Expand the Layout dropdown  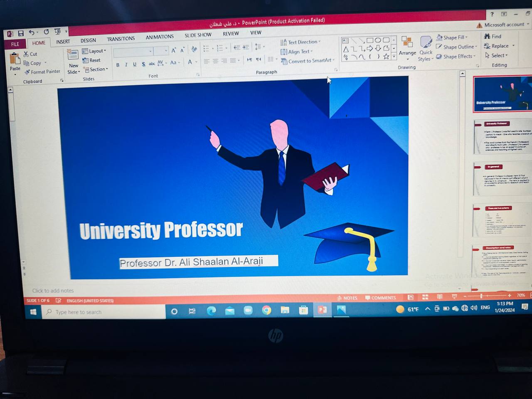[x=94, y=51]
